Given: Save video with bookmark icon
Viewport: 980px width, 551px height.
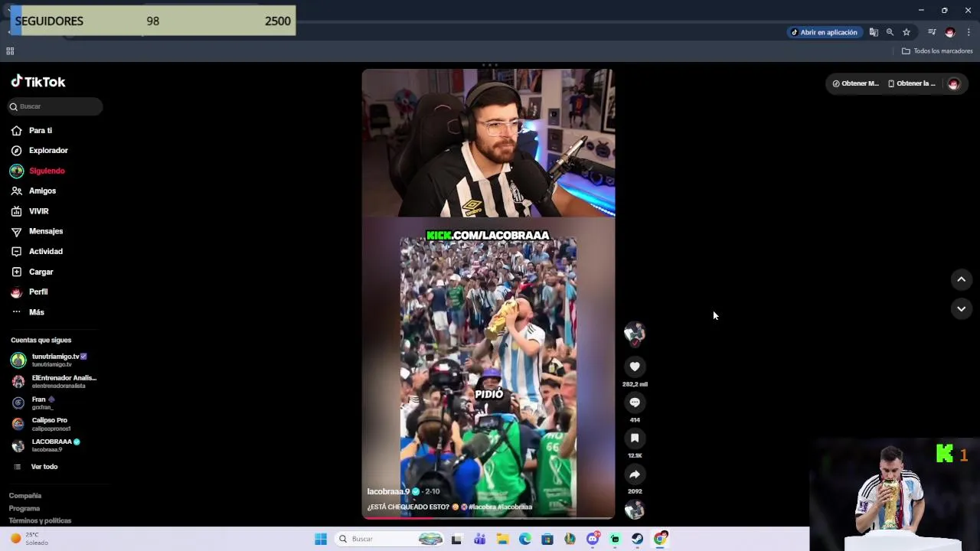Looking at the screenshot, I should click(x=635, y=438).
